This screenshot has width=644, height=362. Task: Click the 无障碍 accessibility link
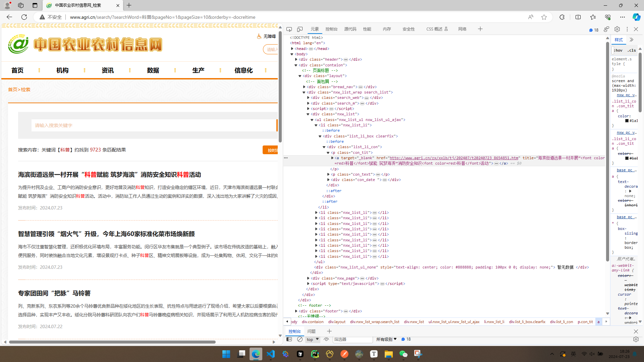click(x=266, y=36)
